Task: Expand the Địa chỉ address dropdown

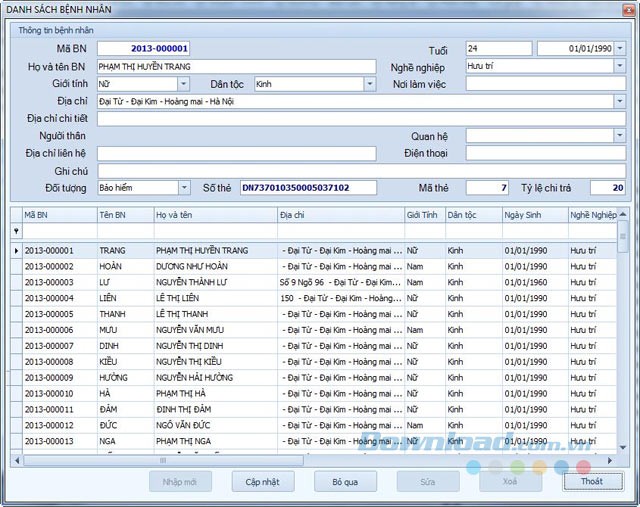Action: pyautogui.click(x=620, y=101)
